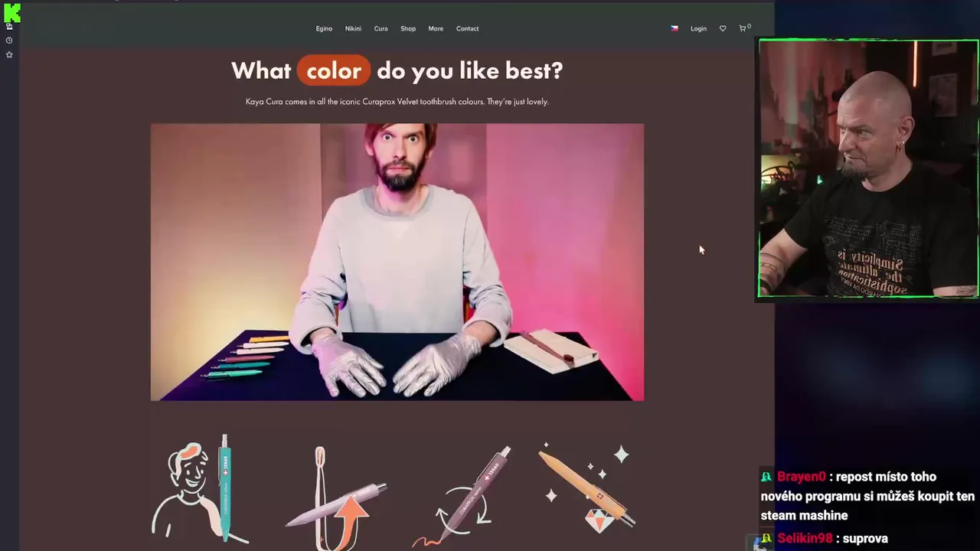Open the shopping cart icon
Image resolution: width=980 pixels, height=551 pixels.
[744, 28]
